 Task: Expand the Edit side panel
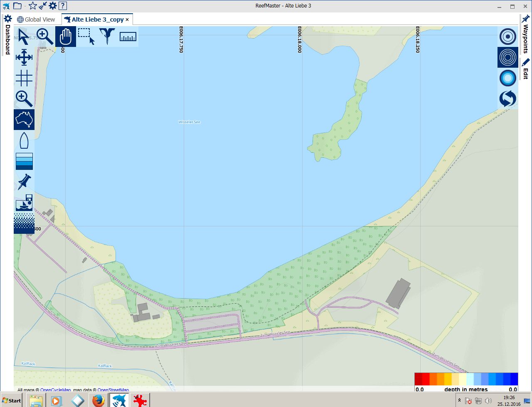(526, 69)
